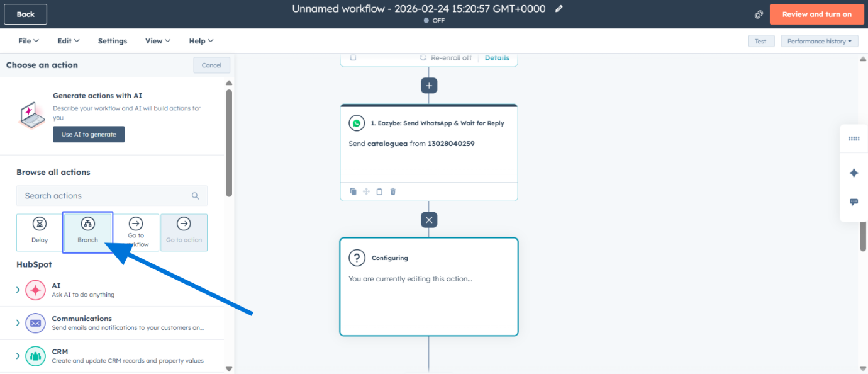Open the Edit menu
This screenshot has width=868, height=374.
pyautogui.click(x=68, y=41)
